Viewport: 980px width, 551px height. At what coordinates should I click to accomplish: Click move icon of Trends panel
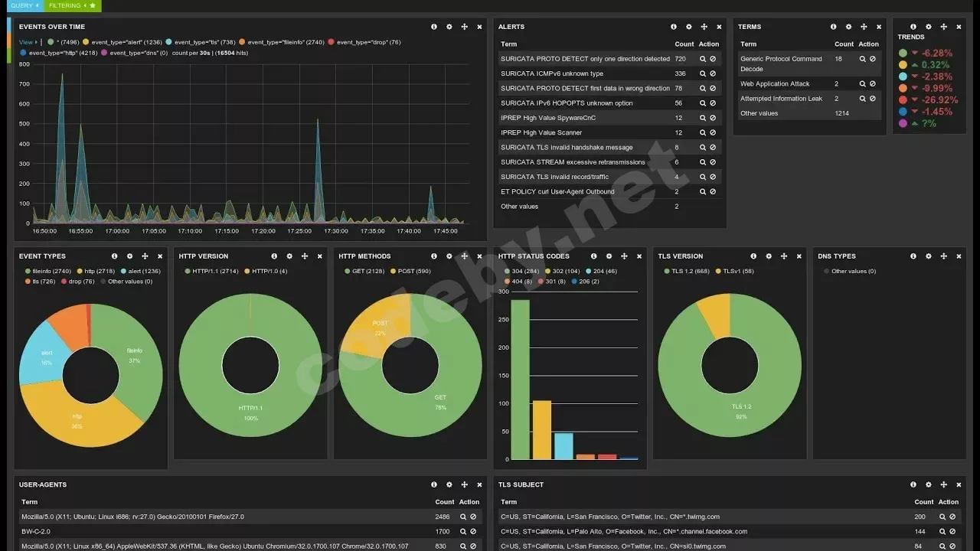click(x=943, y=27)
